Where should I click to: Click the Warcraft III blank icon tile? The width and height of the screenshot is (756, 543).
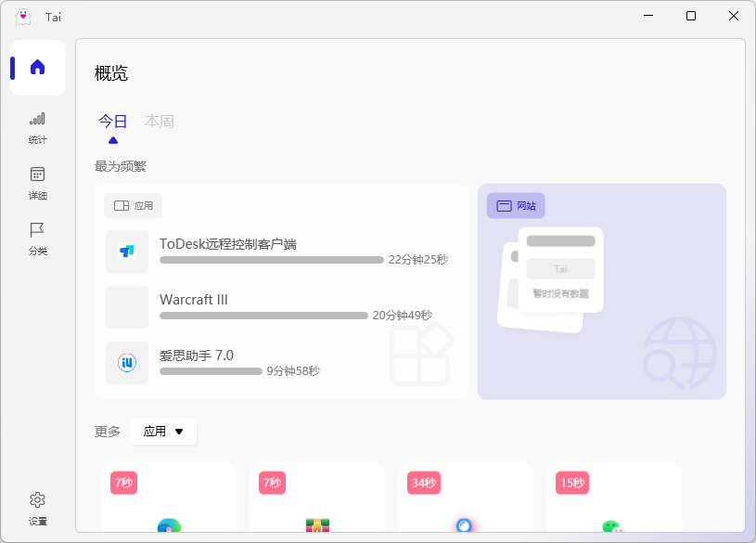127,307
